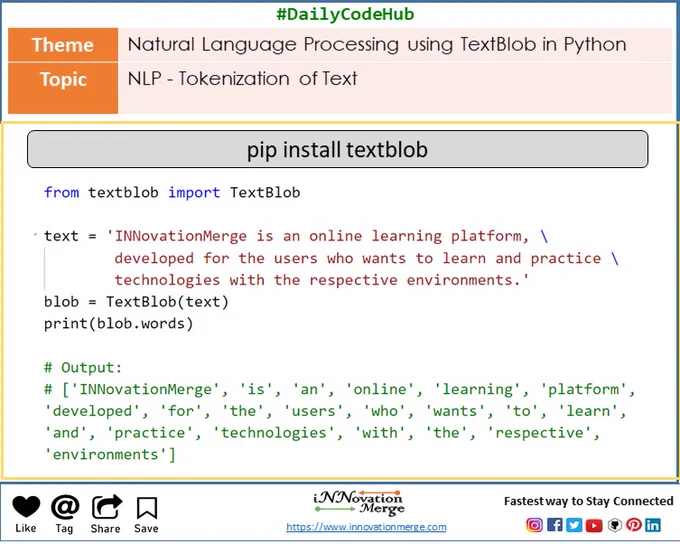680x544 pixels.
Task: Click the '# Output:' comment line
Action: tap(83, 367)
